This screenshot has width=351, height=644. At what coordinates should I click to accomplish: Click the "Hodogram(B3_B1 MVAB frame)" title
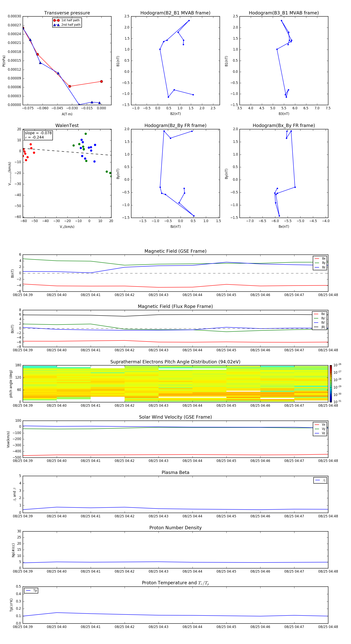(x=284, y=13)
